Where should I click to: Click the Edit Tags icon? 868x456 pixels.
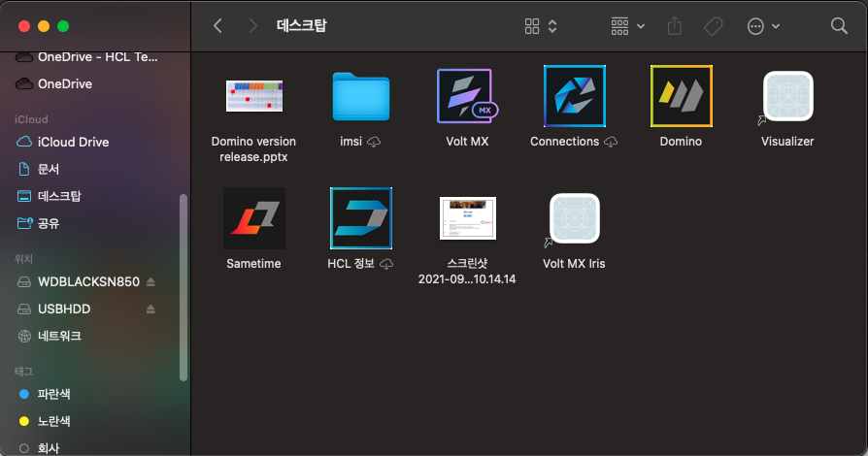713,26
